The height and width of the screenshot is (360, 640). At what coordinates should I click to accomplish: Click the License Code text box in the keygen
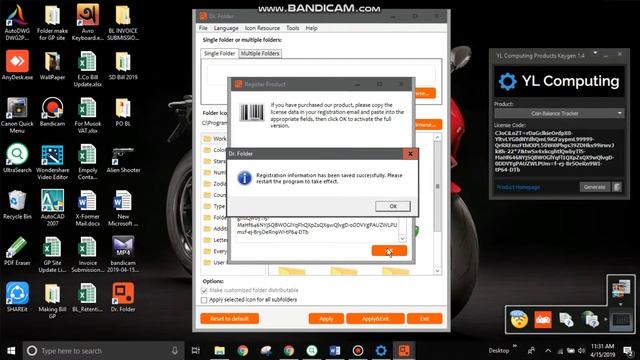558,151
